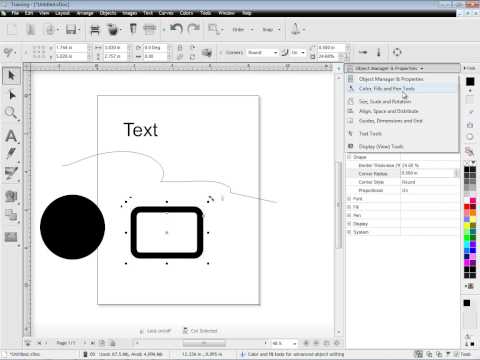Image resolution: width=480 pixels, height=360 pixels.
Task: Select the rounded rectangle on canvas
Action: [x=167, y=232]
